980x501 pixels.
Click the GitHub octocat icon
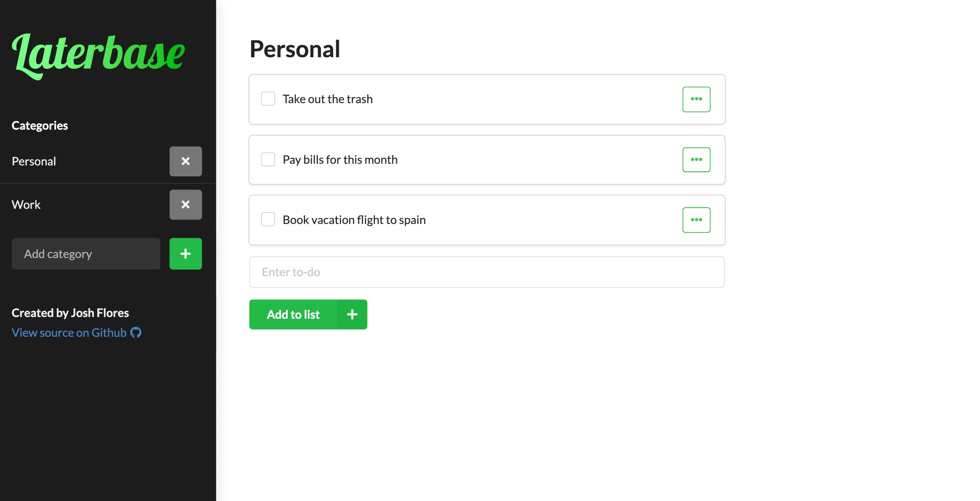pyautogui.click(x=135, y=333)
